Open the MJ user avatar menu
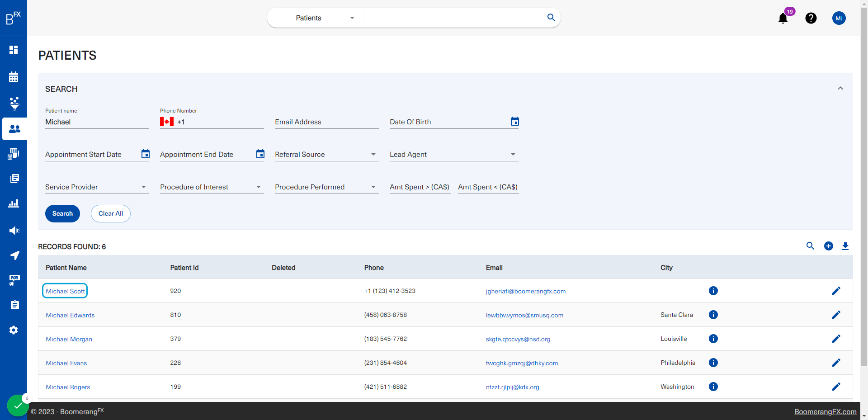 (x=839, y=18)
